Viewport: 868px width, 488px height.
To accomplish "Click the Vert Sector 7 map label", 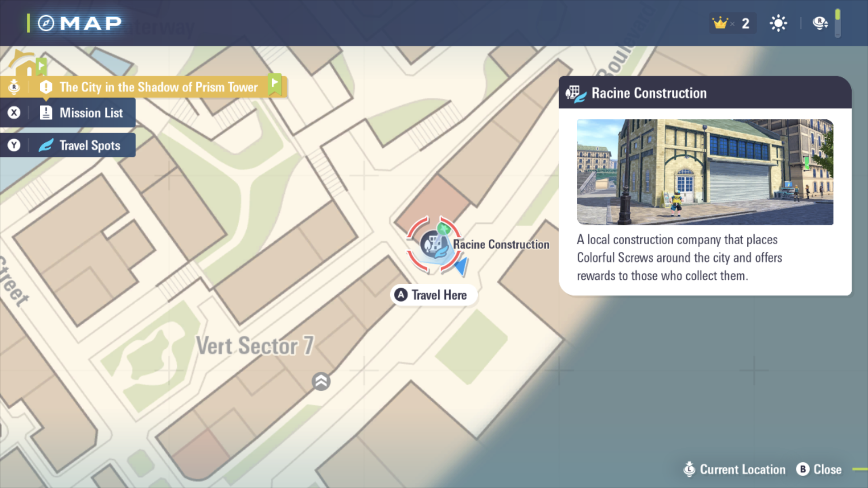I will [x=255, y=346].
